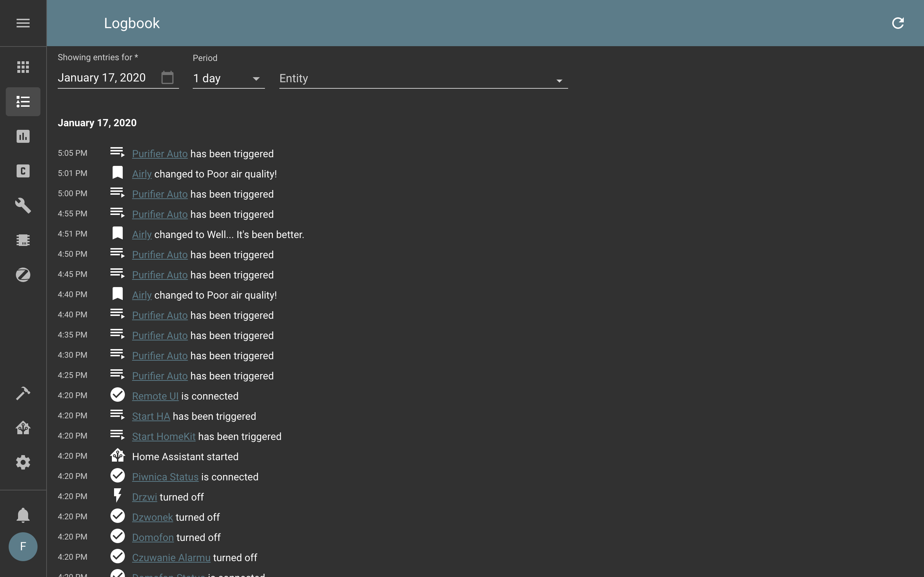Click the date field January 17, 2020
Viewport: 924px width, 577px height.
click(102, 78)
